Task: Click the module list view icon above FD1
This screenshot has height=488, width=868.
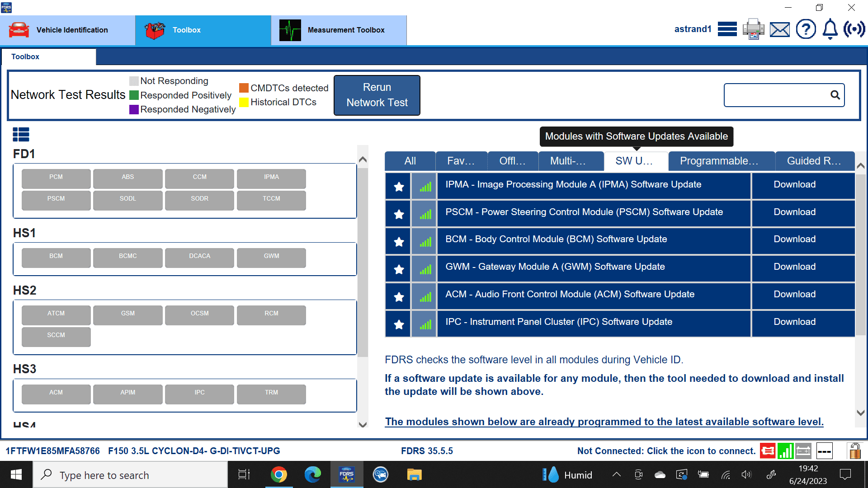Action: pyautogui.click(x=21, y=134)
